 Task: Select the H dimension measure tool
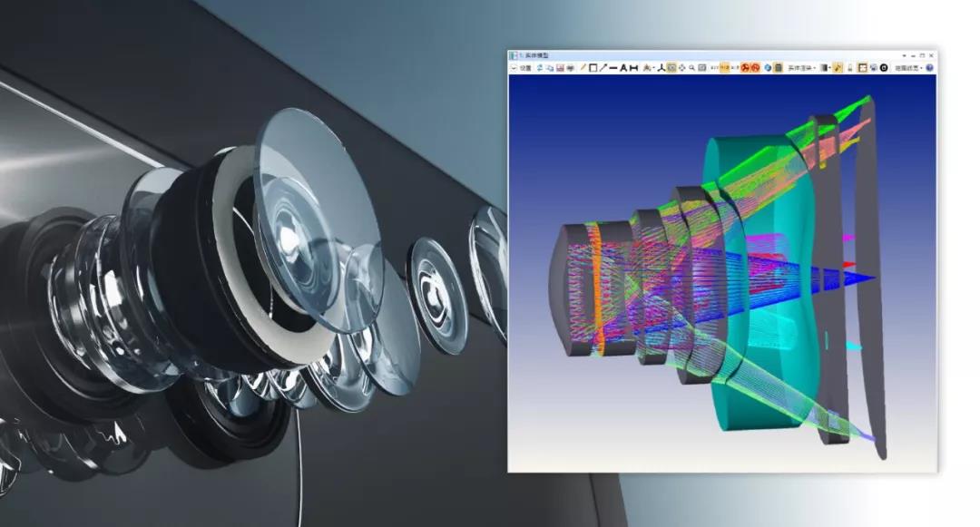tap(633, 68)
